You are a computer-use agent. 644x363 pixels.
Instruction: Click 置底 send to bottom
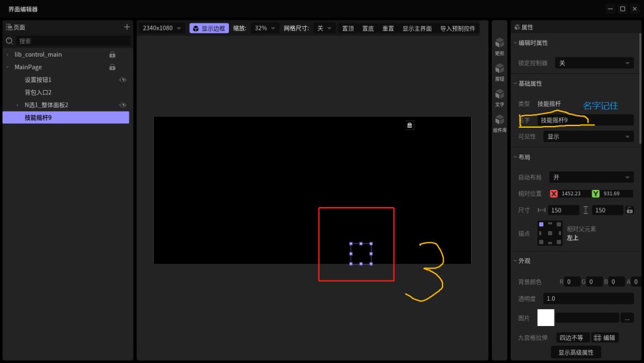(x=368, y=29)
